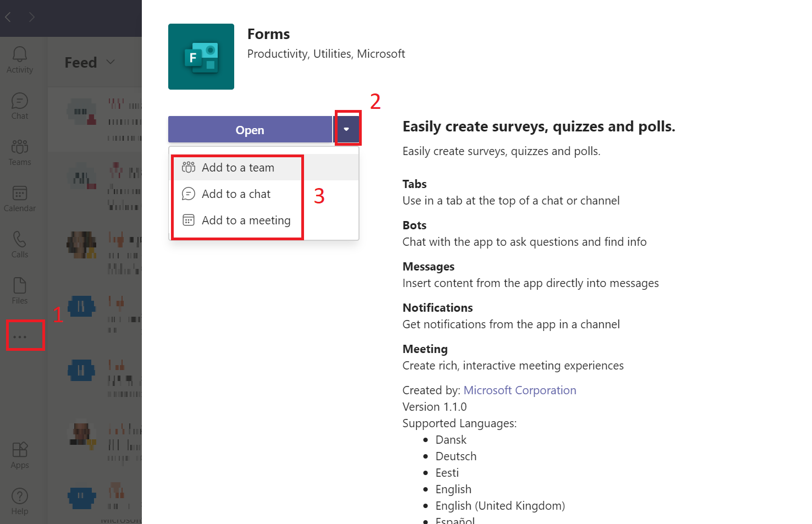812x524 pixels.
Task: Select Add to a meeting
Action: (264, 220)
